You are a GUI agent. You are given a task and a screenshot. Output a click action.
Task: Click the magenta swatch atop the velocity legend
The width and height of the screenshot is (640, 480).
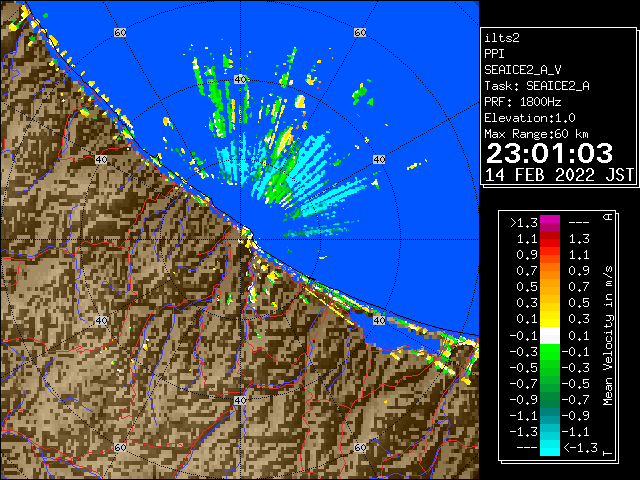click(x=550, y=223)
